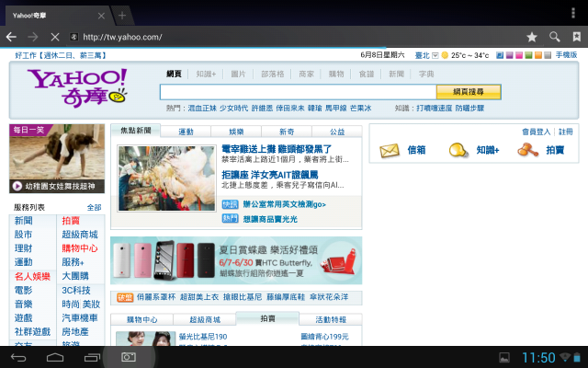The width and height of the screenshot is (588, 368).
Task: Select the 網頁 search category
Action: [x=174, y=74]
